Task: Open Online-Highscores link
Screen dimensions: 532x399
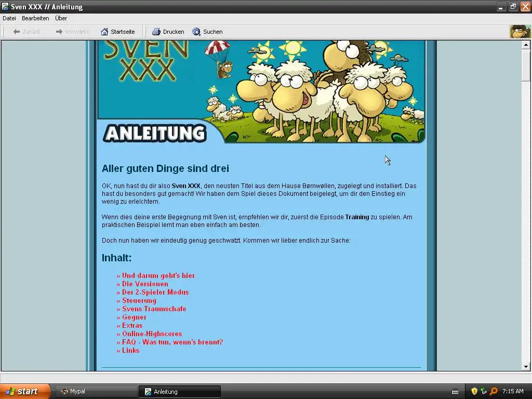Action: click(x=152, y=334)
